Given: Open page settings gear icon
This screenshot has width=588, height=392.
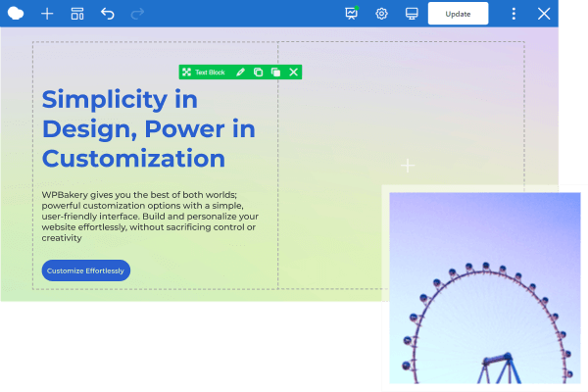Looking at the screenshot, I should [x=381, y=14].
